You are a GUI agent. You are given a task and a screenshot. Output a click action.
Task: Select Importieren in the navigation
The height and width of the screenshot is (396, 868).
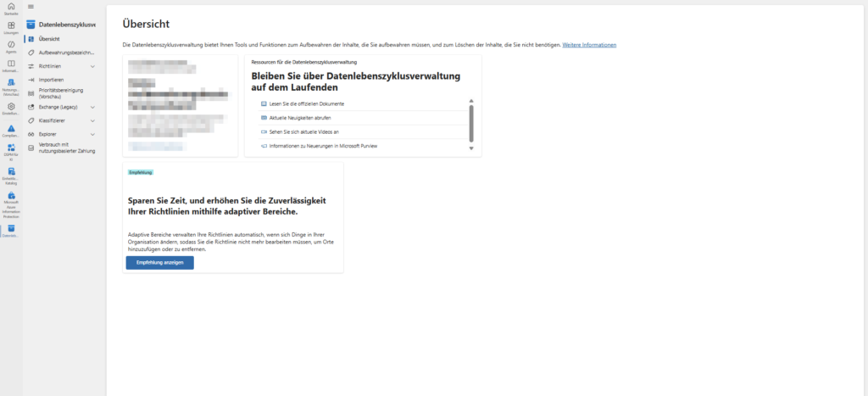pyautogui.click(x=51, y=79)
